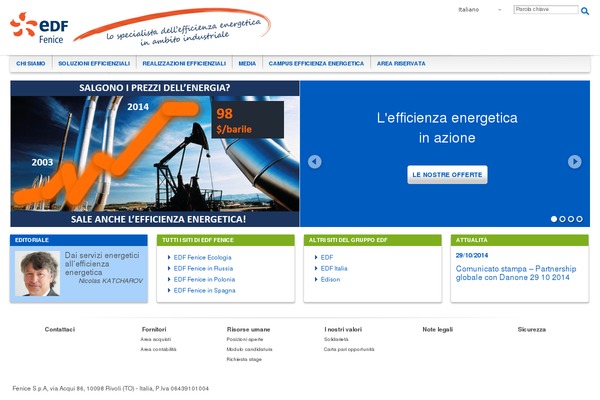The width and height of the screenshot is (600, 400).
Task: Open EDF Fenice in Polonia link
Action: [x=204, y=279]
